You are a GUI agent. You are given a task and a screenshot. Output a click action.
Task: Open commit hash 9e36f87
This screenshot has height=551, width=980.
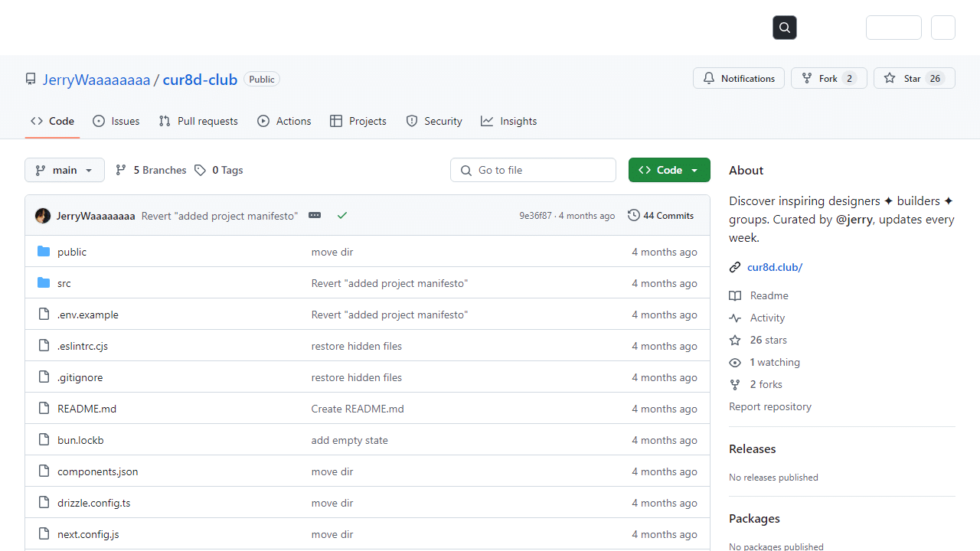pyautogui.click(x=535, y=216)
